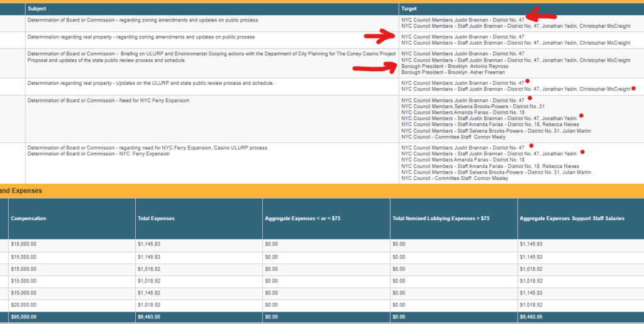The height and width of the screenshot is (324, 644).
Task: Select subject 'Determination regarding real property - regarding zoning amendments'
Action: tap(141, 37)
